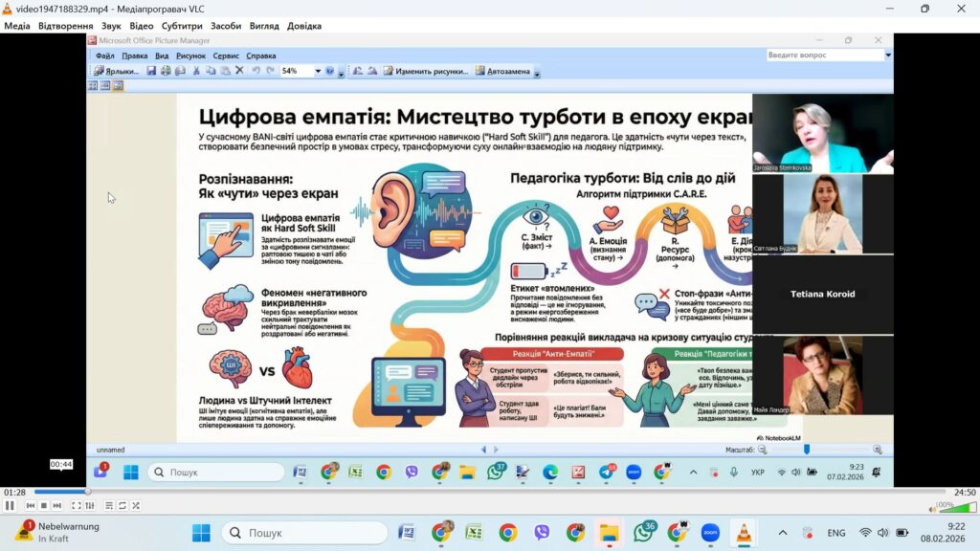Screen dimensions: 980x551
Task: Open the Субтитри menu
Action: [x=182, y=26]
